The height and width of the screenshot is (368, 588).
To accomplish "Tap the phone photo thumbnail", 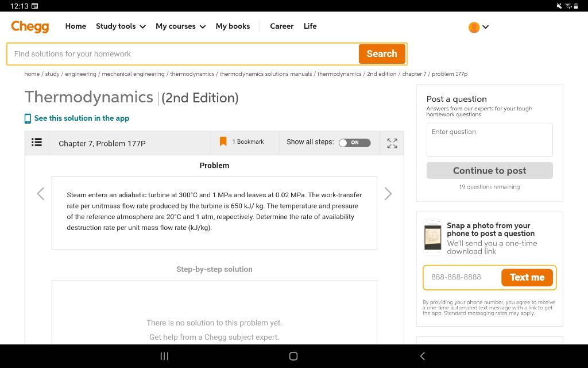I will pos(433,237).
